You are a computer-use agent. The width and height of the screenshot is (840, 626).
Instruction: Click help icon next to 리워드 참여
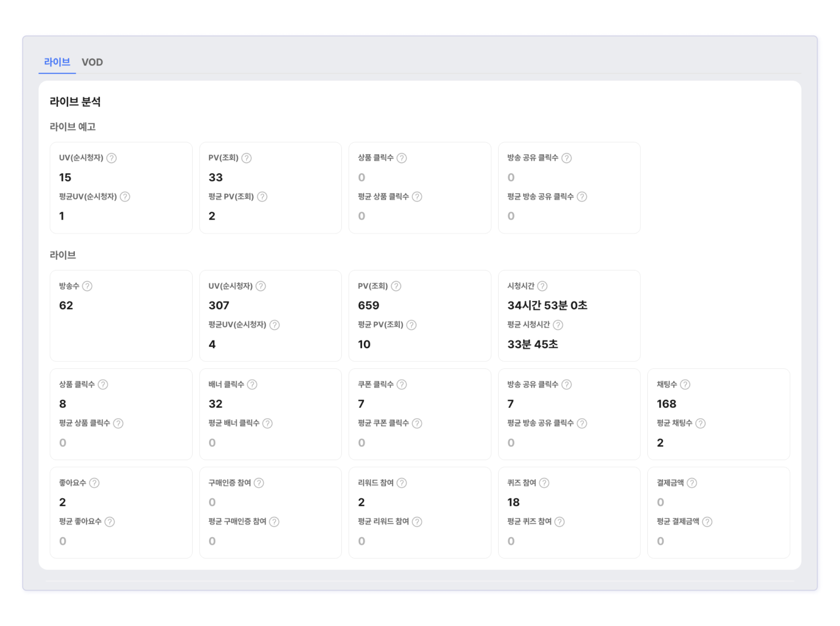(x=402, y=483)
